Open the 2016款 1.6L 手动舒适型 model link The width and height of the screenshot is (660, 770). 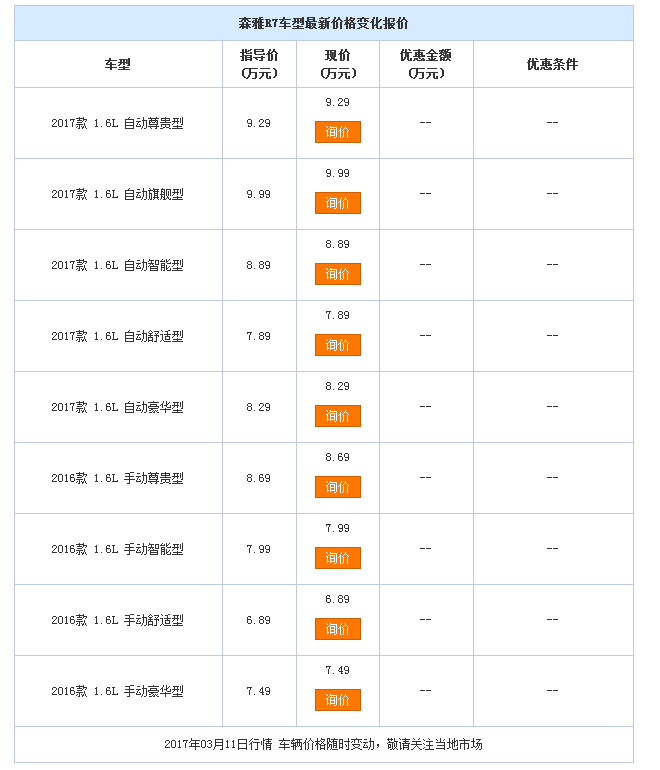coord(117,620)
